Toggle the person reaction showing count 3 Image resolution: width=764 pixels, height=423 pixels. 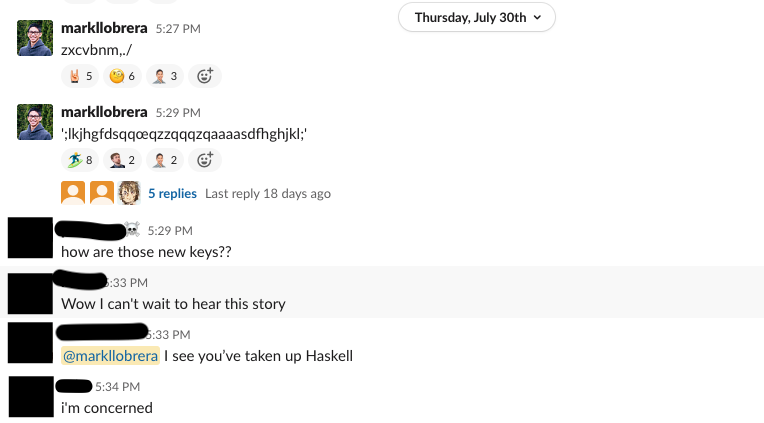click(x=164, y=75)
